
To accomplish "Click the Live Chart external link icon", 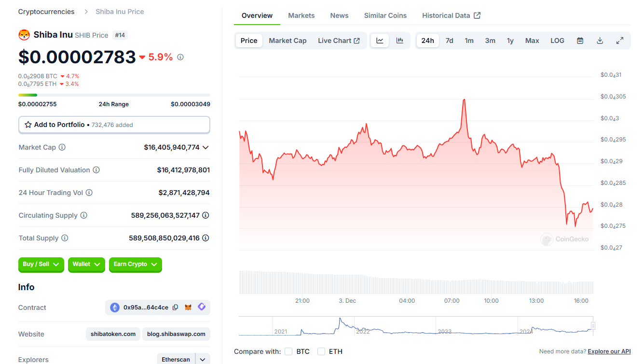I will [x=357, y=41].
